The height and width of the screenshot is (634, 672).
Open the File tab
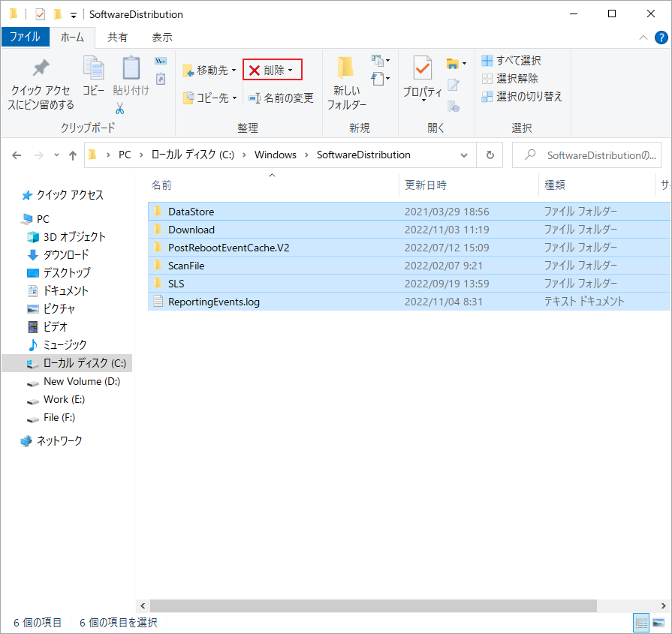[x=25, y=37]
